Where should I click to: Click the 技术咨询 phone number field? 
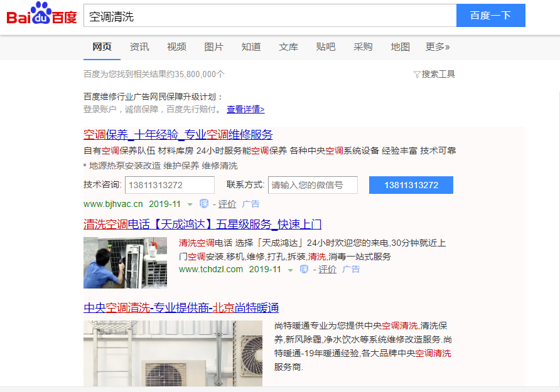click(x=170, y=185)
